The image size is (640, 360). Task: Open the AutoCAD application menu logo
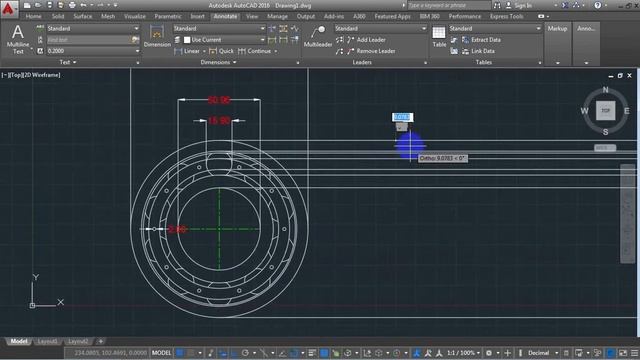[8, 8]
